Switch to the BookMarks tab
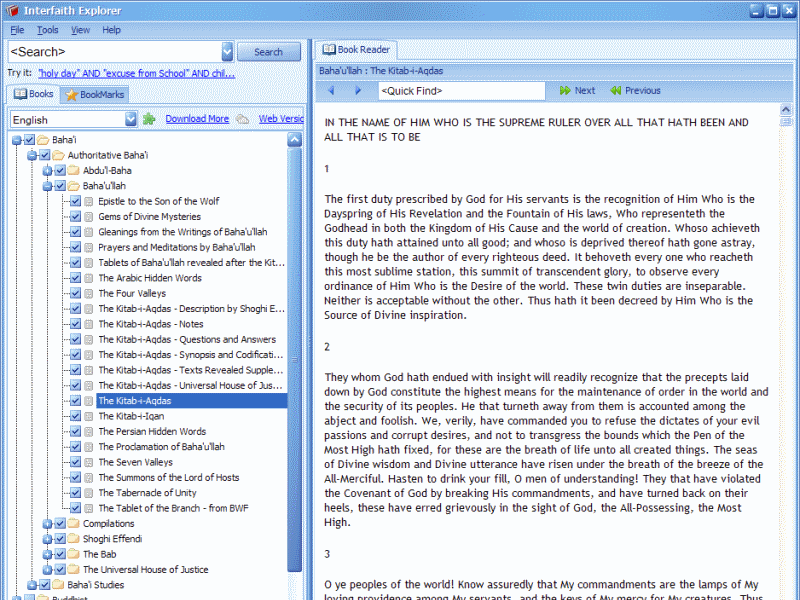The width and height of the screenshot is (800, 600). pos(94,95)
